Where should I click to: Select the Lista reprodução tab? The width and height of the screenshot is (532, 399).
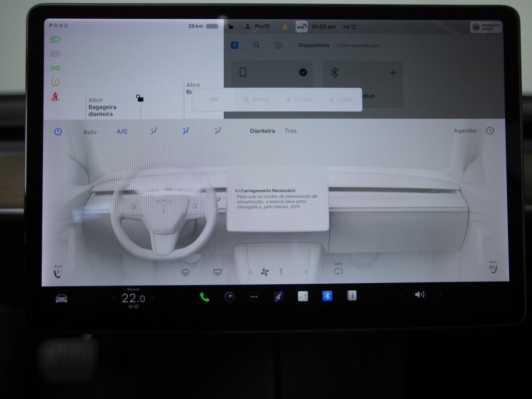(x=357, y=45)
